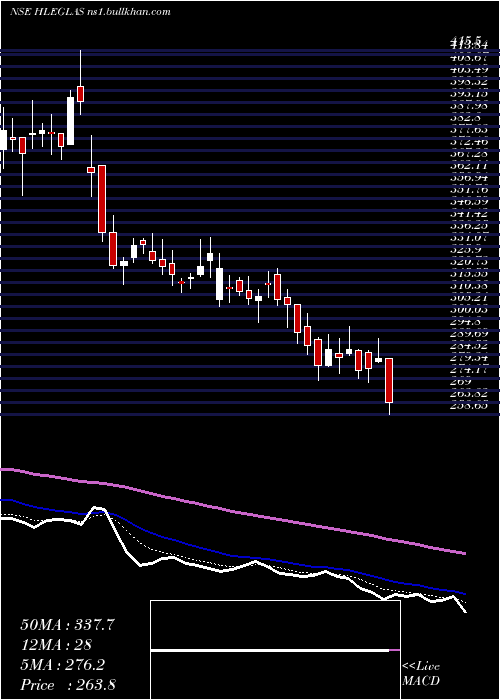Click the 263.82 price axis label
Image resolution: width=500 pixels, height=700 pixels.
click(x=469, y=394)
